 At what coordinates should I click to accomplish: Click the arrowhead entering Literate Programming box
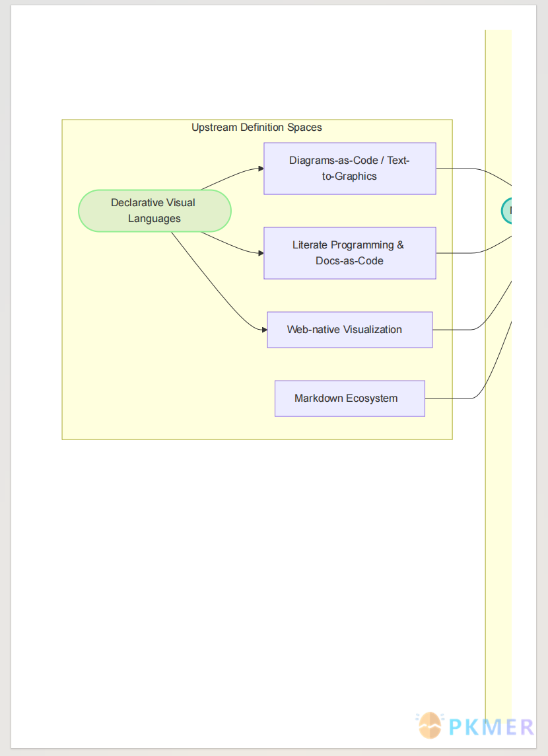pyautogui.click(x=261, y=253)
